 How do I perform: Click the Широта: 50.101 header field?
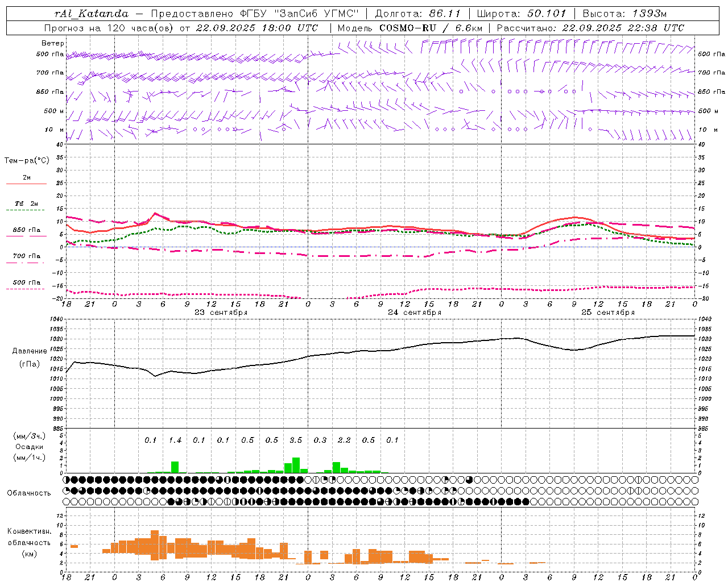pos(522,14)
